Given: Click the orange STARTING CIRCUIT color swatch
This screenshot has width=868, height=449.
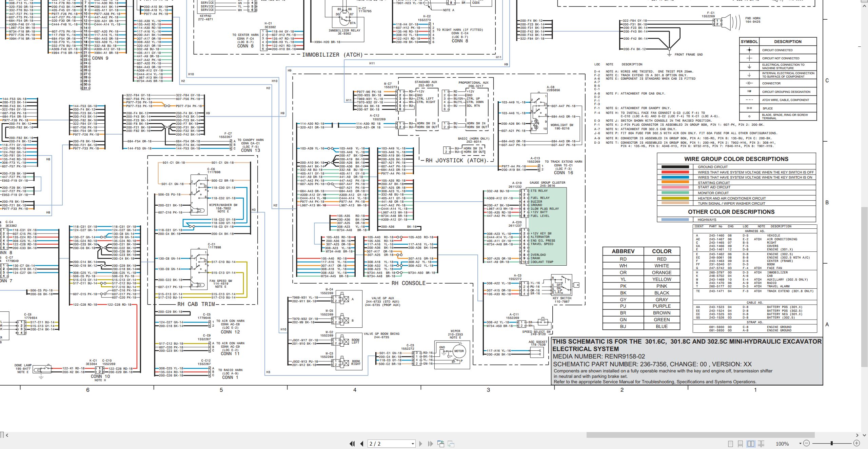Looking at the screenshot, I should point(675,182).
